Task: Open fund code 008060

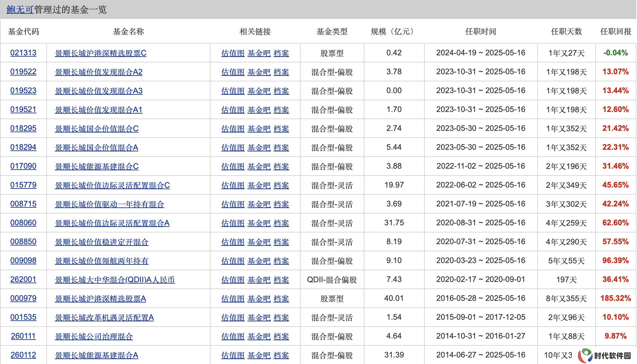Action: [x=23, y=223]
